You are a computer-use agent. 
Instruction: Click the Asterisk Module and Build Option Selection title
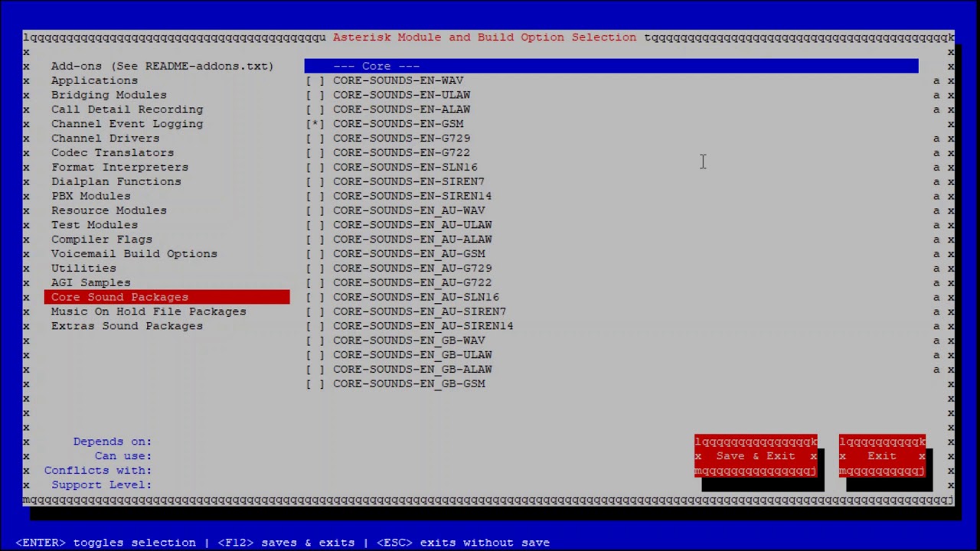(x=485, y=37)
